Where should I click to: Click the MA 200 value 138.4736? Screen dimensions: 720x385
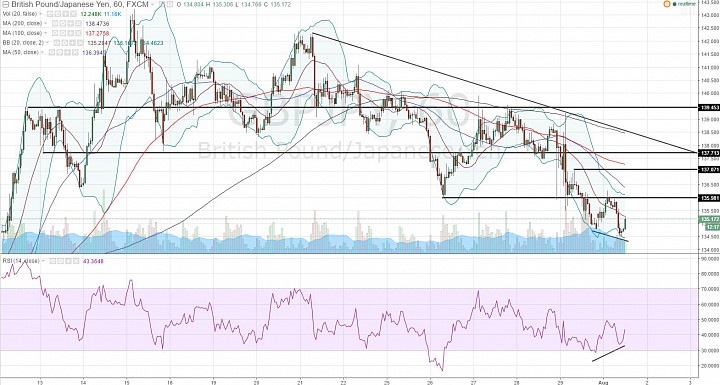(97, 23)
